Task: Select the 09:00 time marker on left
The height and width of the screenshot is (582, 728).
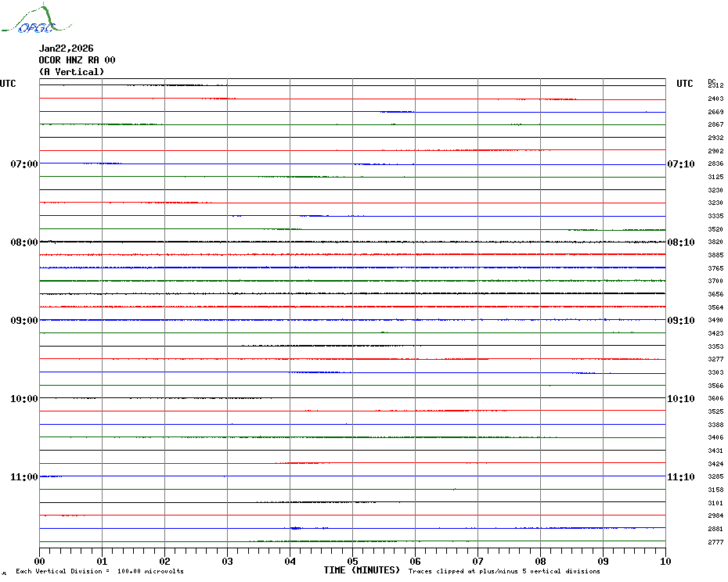Action: [23, 321]
